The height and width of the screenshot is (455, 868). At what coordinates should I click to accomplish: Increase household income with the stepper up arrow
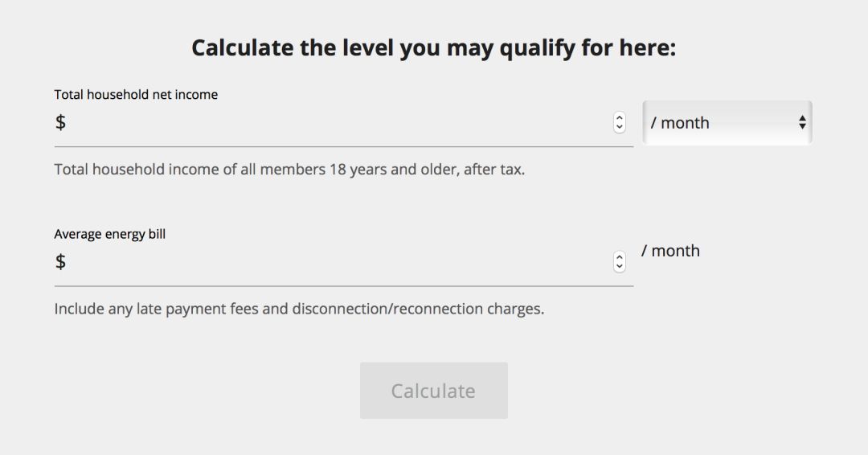[x=620, y=117]
